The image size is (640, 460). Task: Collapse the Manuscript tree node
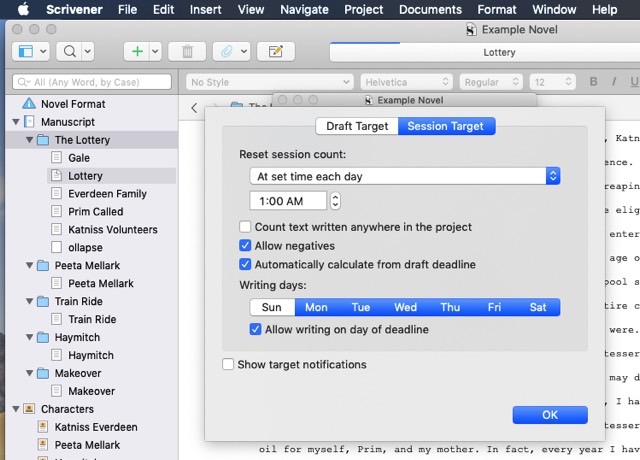click(16, 122)
